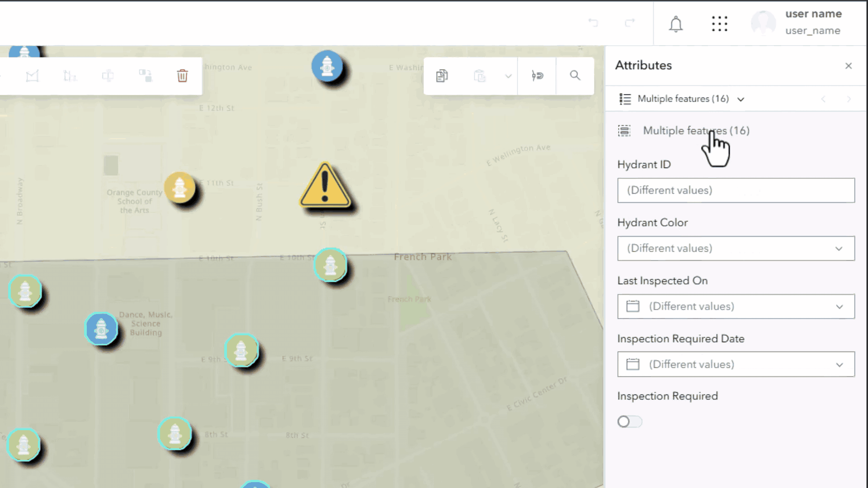This screenshot has height=488, width=868.
Task: Expand the Multiple features (16) dropdown
Action: pos(741,99)
